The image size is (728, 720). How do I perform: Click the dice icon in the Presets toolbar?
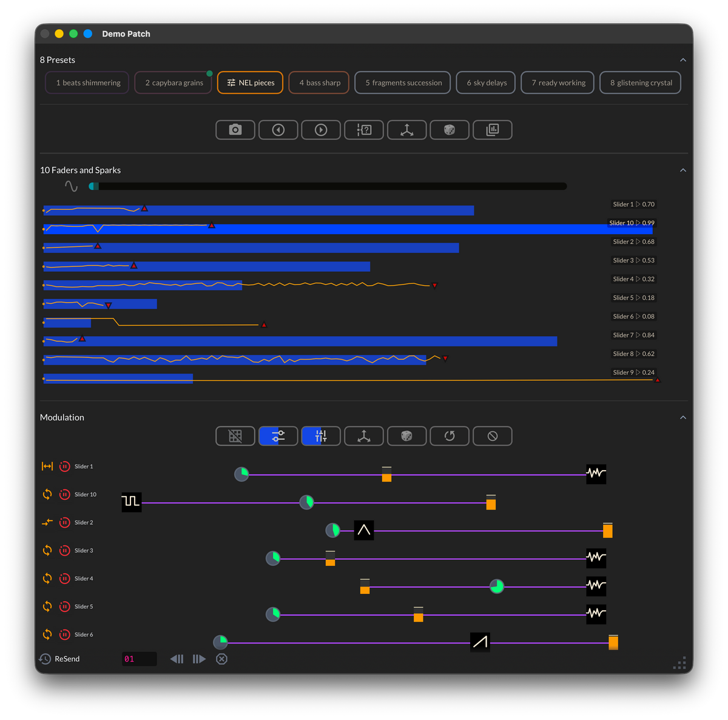pos(450,130)
